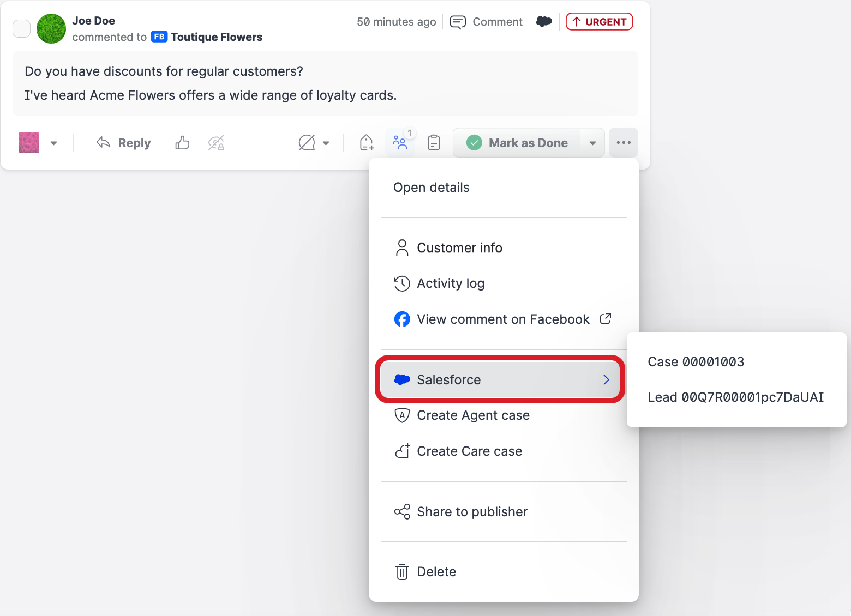Click the assigned users icon with badge

coord(400,142)
